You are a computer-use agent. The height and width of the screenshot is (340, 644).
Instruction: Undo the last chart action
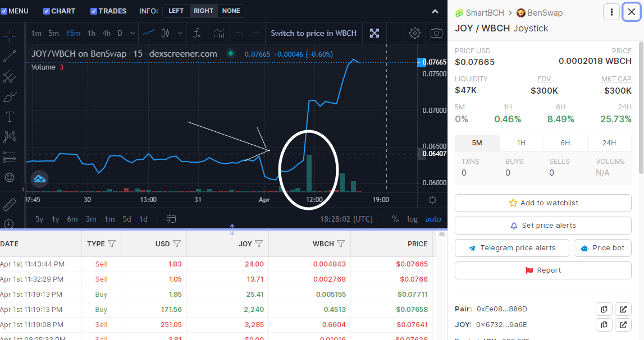[x=239, y=33]
